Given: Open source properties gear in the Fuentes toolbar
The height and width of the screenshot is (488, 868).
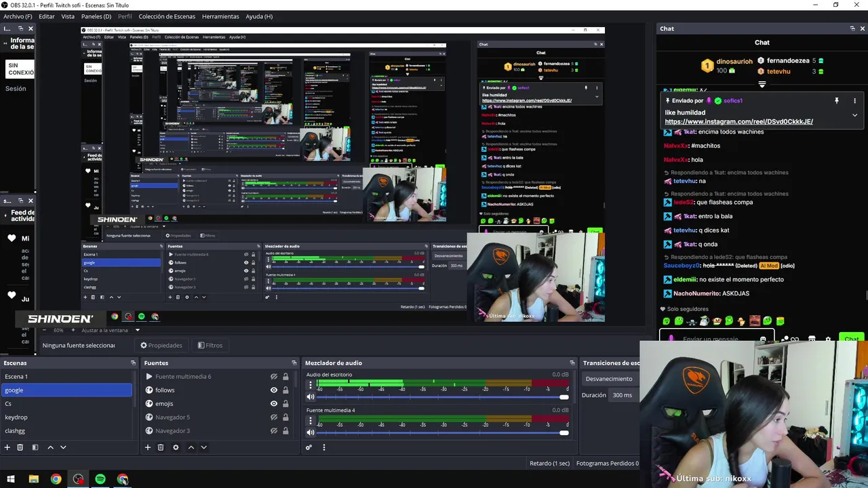Looking at the screenshot, I should pos(176,447).
